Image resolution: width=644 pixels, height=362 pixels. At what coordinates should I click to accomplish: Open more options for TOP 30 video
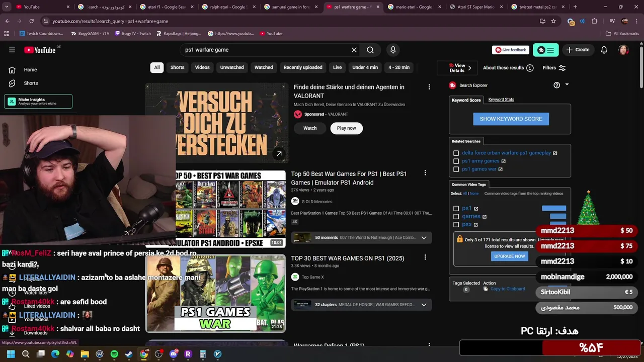pos(425,257)
